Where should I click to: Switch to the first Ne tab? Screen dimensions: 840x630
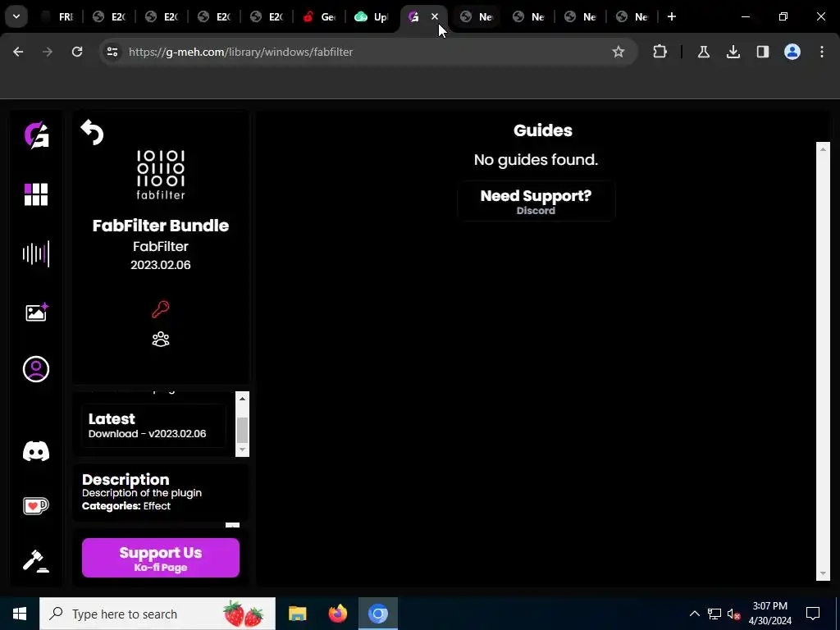point(477,16)
